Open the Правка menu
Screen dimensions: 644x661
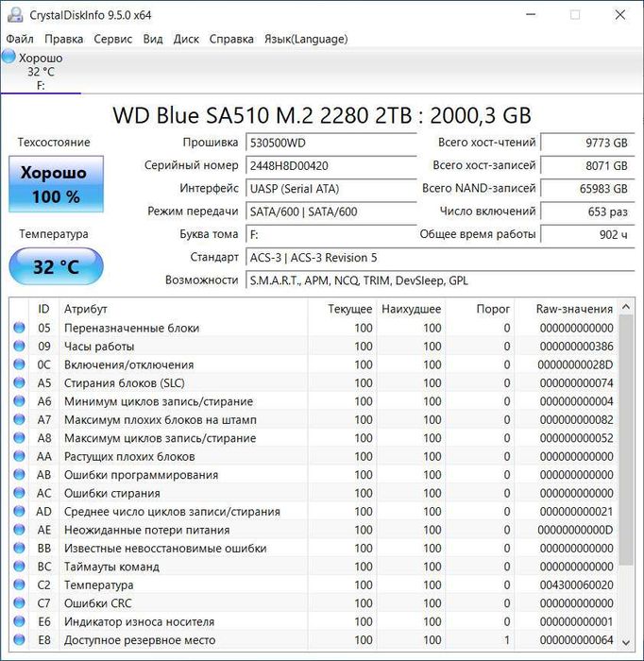(63, 40)
